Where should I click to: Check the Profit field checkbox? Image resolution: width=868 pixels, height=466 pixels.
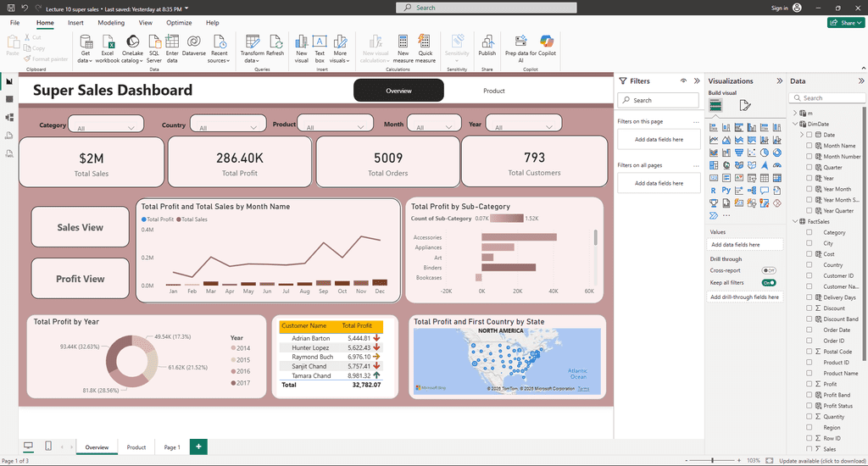pos(810,384)
